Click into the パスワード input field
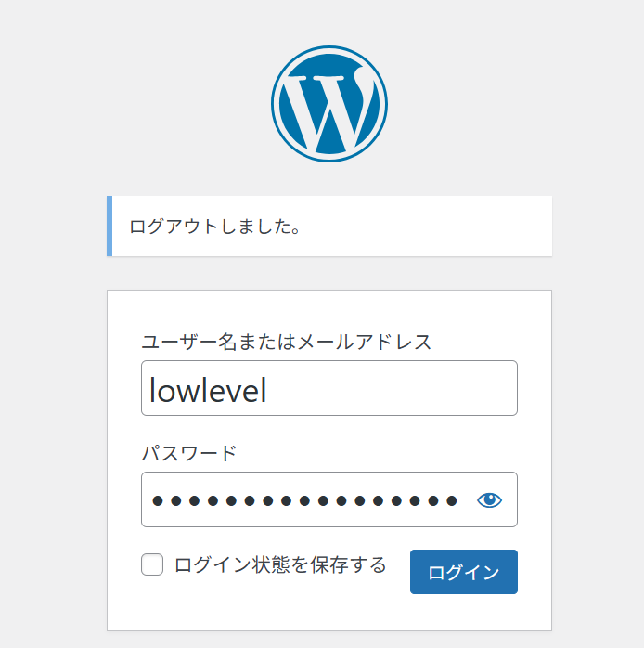Viewport: 644px width, 648px height. click(x=306, y=500)
